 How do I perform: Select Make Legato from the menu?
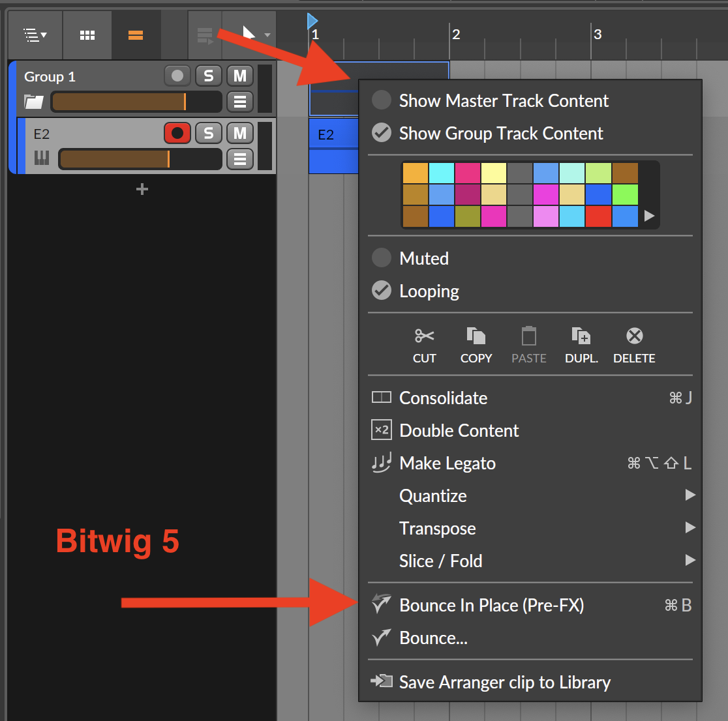coord(530,463)
